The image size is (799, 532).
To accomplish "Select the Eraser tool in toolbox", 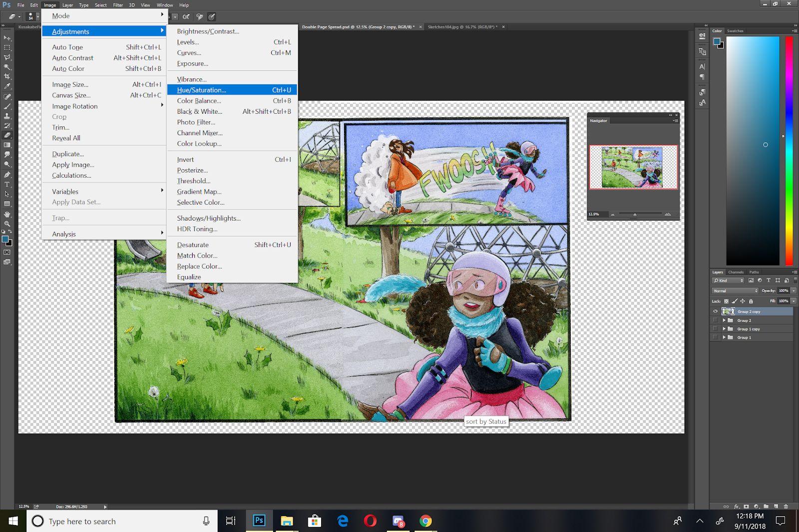I will [7, 135].
